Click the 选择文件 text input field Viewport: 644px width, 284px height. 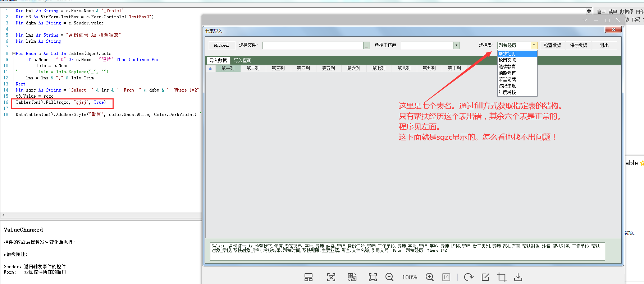click(x=313, y=45)
